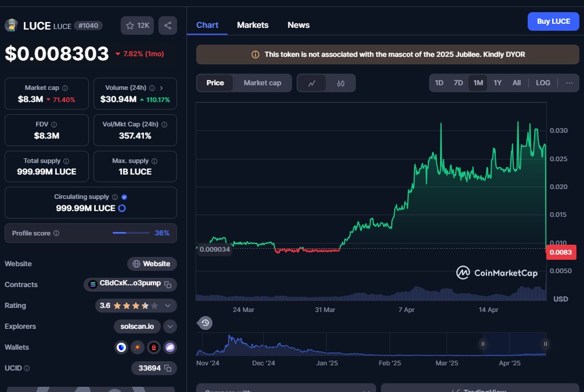Set chart range to 1M

click(x=478, y=83)
